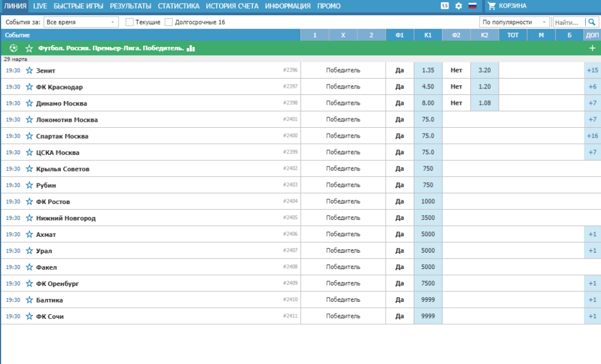Screen dimensions: 601x364
Task: Go to РЕЗУЛЬТАТЫ tab
Action: (131, 6)
